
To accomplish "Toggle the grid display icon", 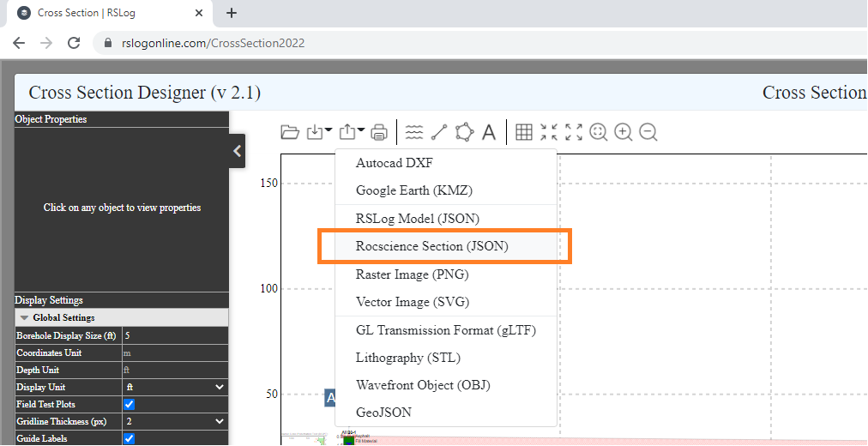I will pos(524,132).
